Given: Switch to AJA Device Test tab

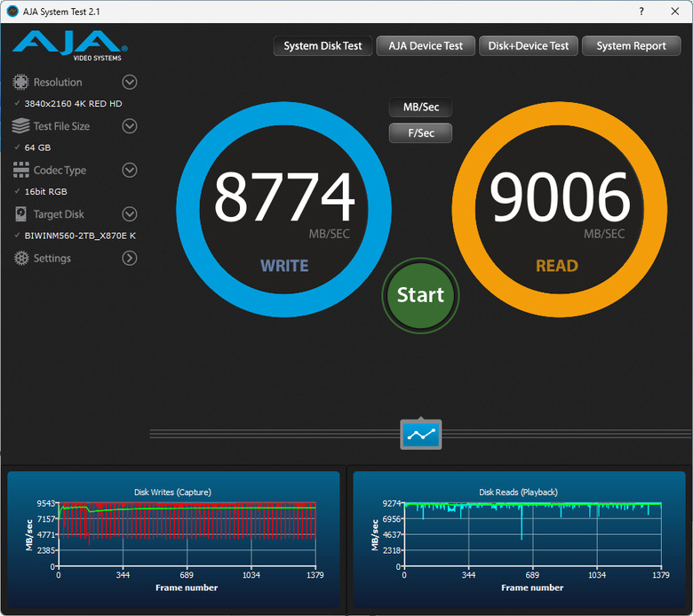Looking at the screenshot, I should coord(426,46).
